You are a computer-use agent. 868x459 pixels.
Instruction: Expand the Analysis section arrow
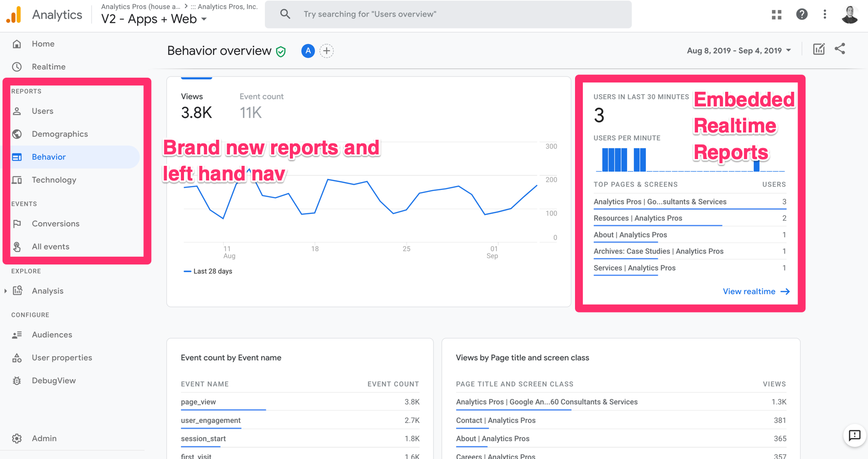coord(6,291)
